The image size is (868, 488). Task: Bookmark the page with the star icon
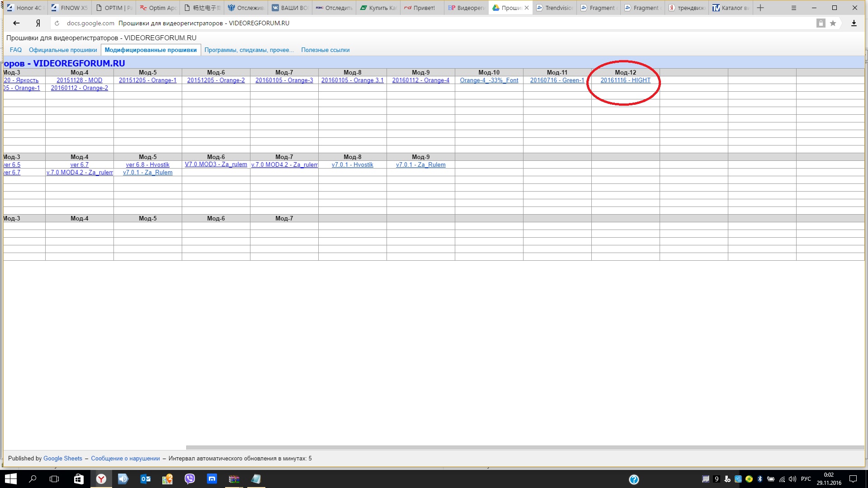tap(833, 23)
